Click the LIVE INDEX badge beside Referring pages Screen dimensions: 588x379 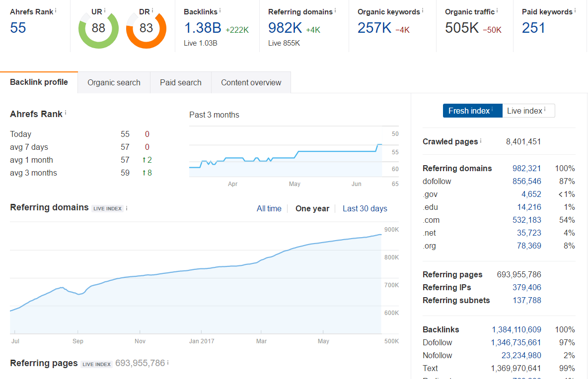(96, 364)
